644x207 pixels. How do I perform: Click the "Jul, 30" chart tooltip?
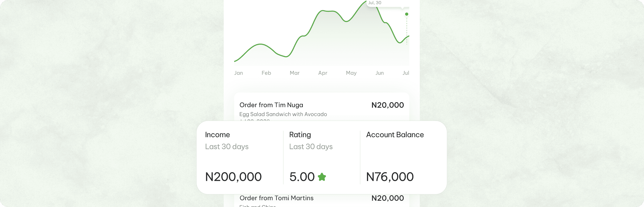tap(375, 3)
